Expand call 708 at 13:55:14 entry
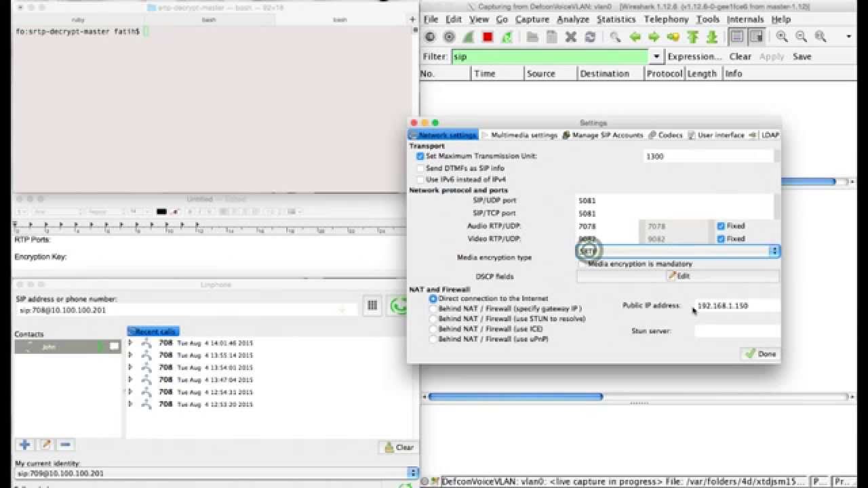 pyautogui.click(x=130, y=355)
